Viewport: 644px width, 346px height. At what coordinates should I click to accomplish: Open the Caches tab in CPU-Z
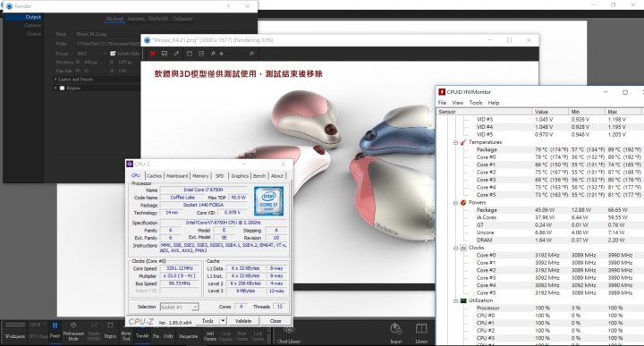click(155, 175)
